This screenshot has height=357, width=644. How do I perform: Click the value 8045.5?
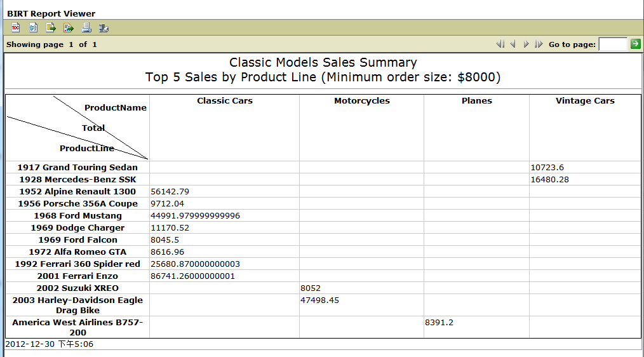tap(164, 239)
